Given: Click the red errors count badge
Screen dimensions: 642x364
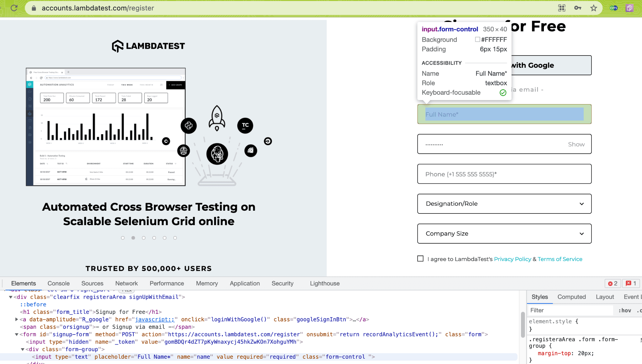Looking at the screenshot, I should (613, 283).
